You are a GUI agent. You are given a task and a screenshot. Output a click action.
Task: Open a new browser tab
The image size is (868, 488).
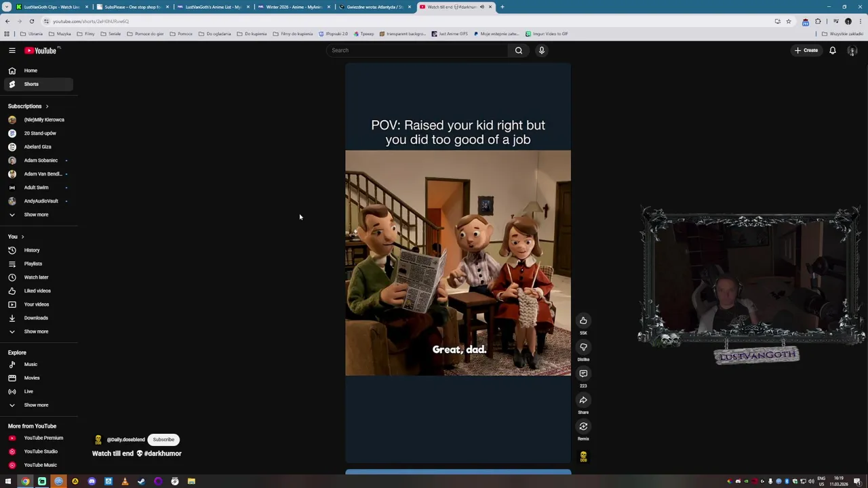pos(502,7)
